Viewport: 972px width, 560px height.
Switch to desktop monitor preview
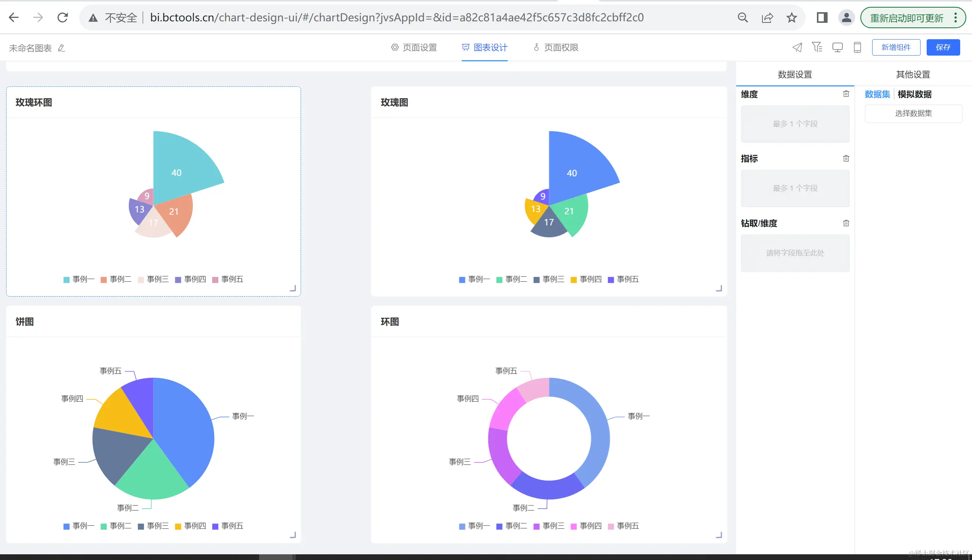point(837,47)
